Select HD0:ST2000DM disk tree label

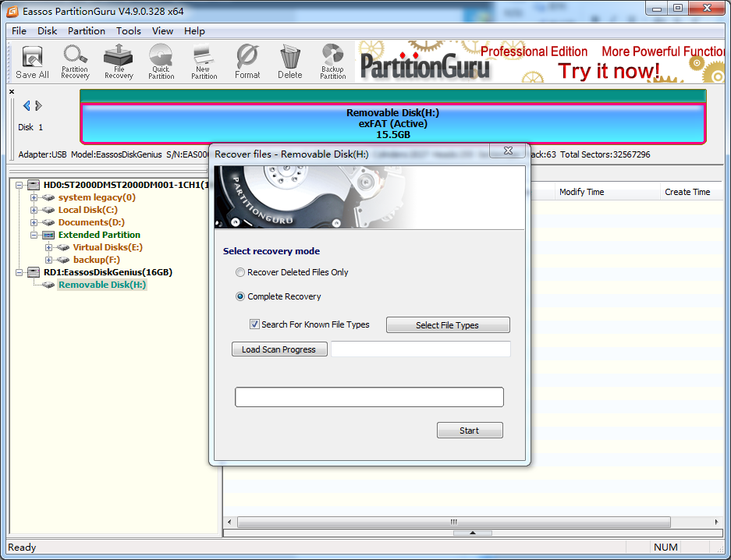click(x=126, y=185)
